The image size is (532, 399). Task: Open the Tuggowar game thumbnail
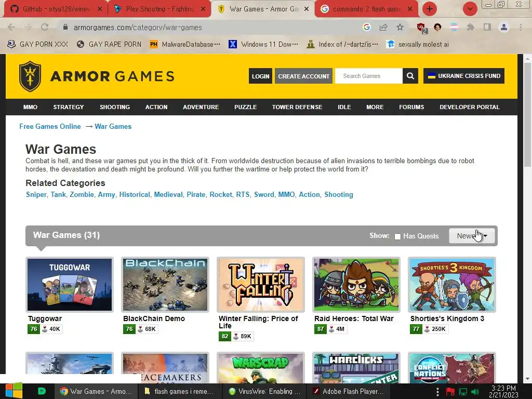pos(70,284)
